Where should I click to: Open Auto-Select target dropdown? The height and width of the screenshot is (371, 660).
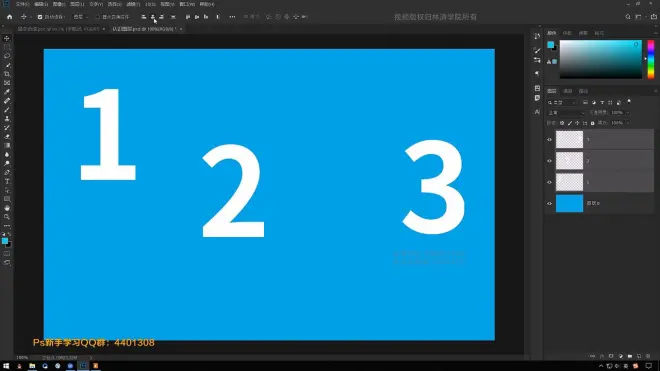pos(80,17)
